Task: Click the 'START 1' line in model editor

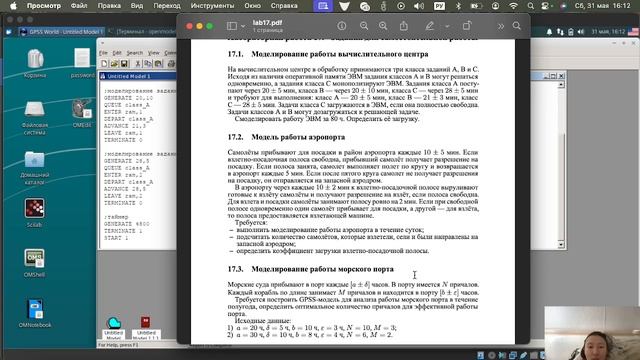Action: click(116, 238)
